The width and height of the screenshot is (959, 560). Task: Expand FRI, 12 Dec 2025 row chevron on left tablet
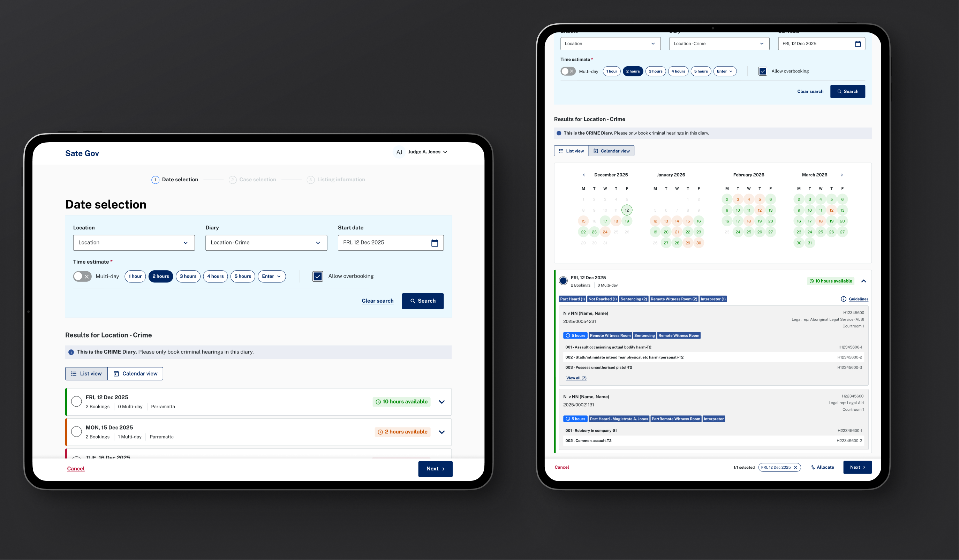coord(442,402)
